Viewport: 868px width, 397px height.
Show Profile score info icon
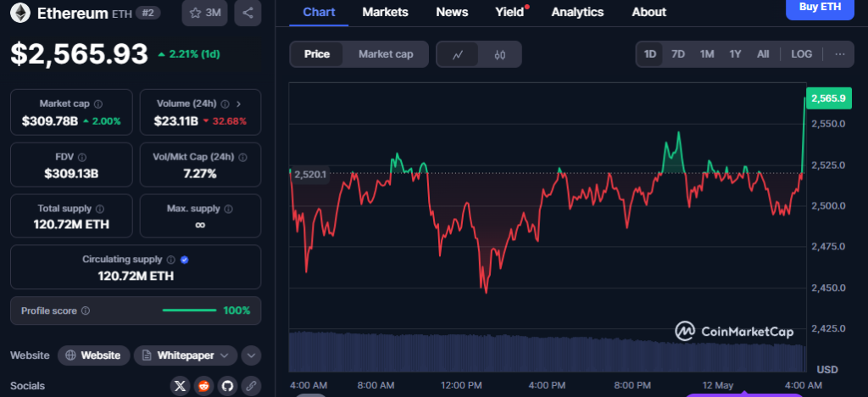(86, 310)
